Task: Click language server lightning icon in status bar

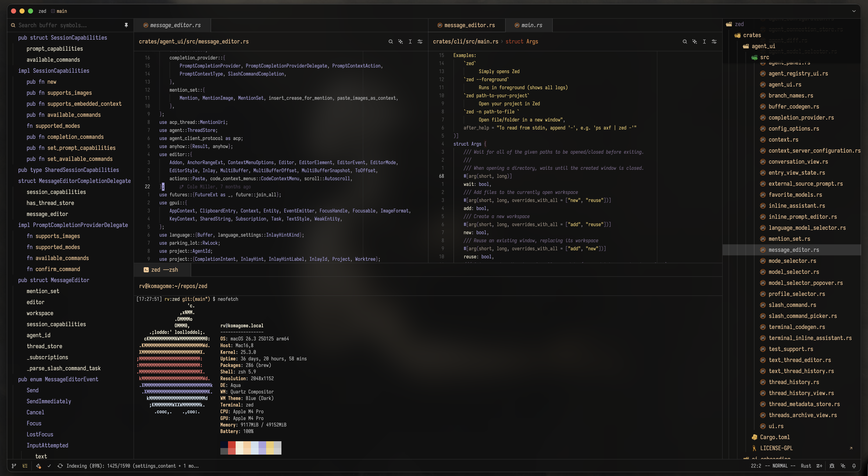Action: (x=38, y=466)
